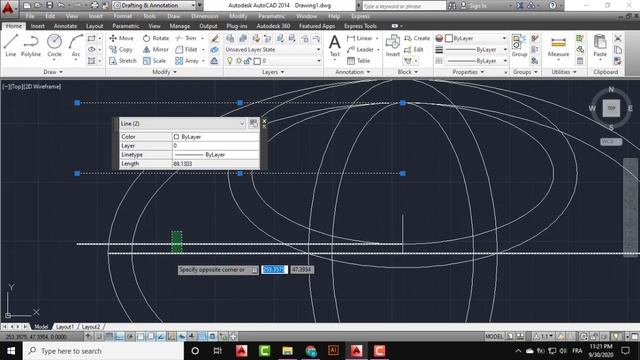Expand the Annotation panel
This screenshot has height=360, width=640.
coord(353,72)
